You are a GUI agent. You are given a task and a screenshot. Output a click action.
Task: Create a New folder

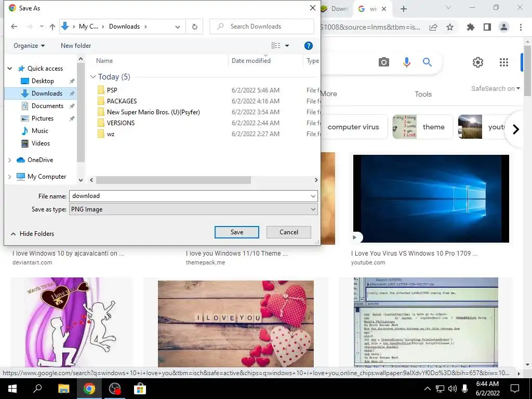76,46
